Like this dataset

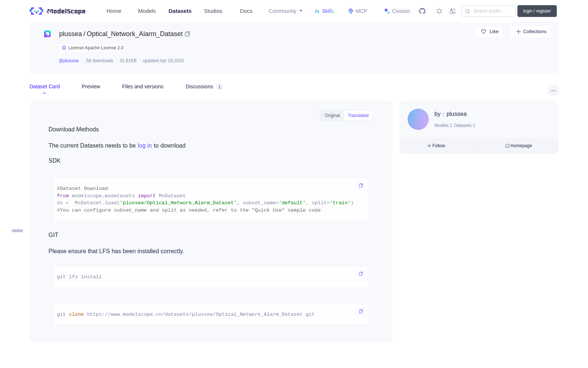pyautogui.click(x=489, y=32)
